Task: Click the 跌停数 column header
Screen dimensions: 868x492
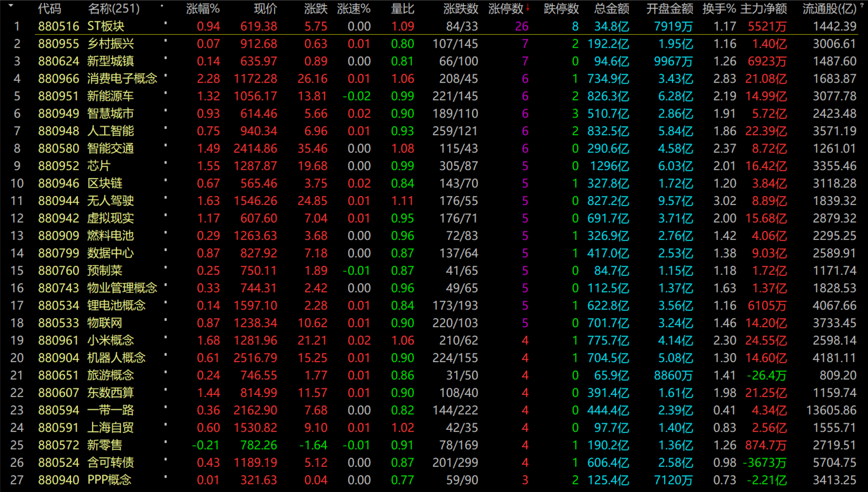Action: (x=561, y=9)
